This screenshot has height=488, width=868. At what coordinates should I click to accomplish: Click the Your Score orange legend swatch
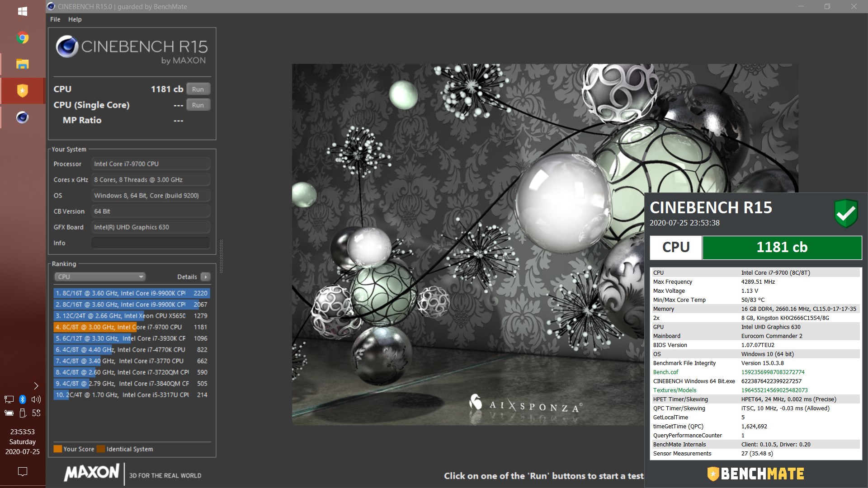point(58,449)
